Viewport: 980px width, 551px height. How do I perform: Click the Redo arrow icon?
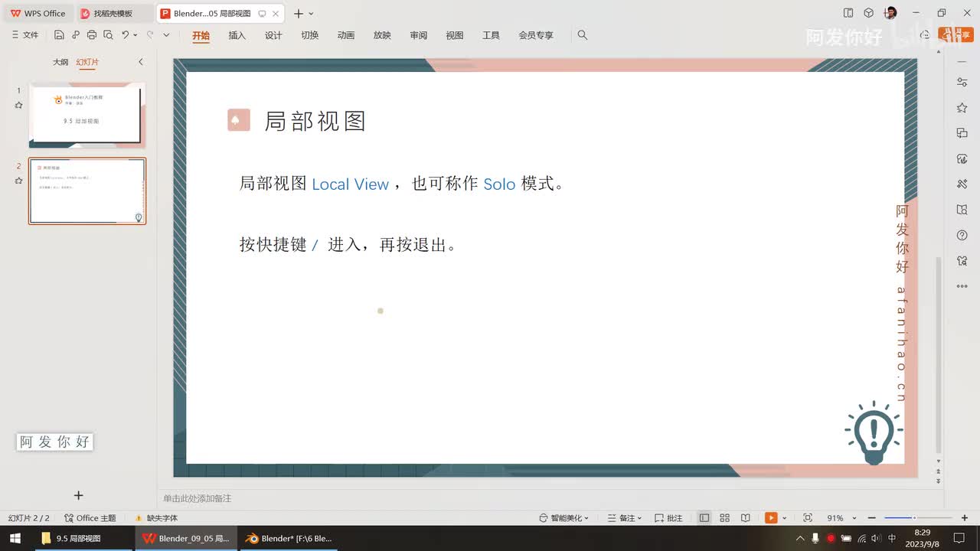tap(150, 35)
